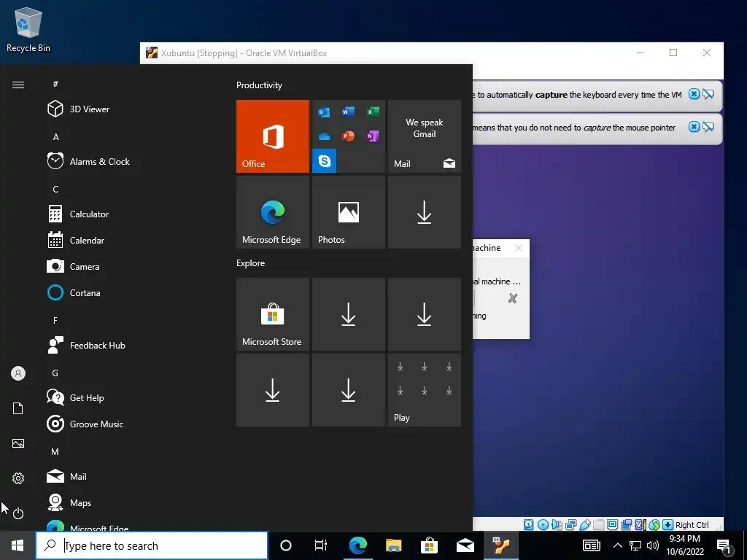The width and height of the screenshot is (747, 560).
Task: Expand the Start menu hamburger button
Action: [x=18, y=85]
